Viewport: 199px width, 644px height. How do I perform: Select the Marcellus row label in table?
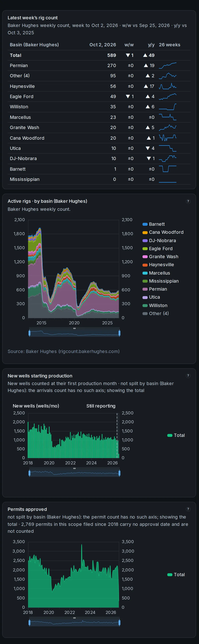[20, 117]
